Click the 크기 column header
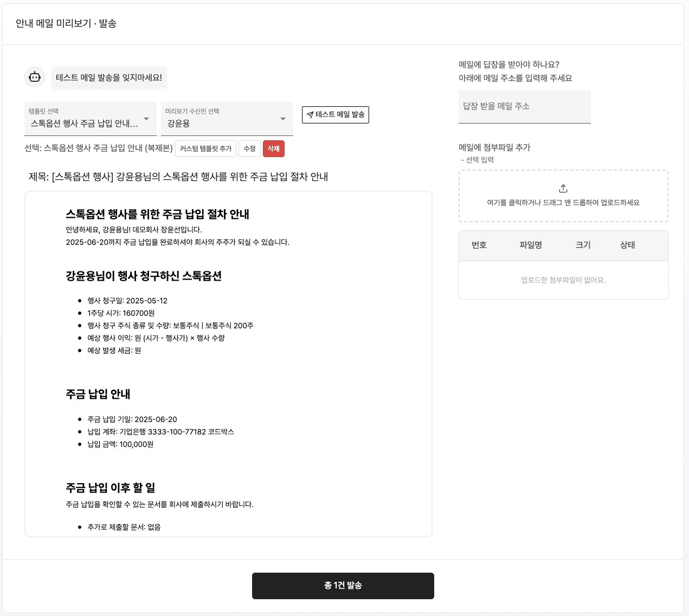Screen dimensions: 689x616 [x=583, y=245]
